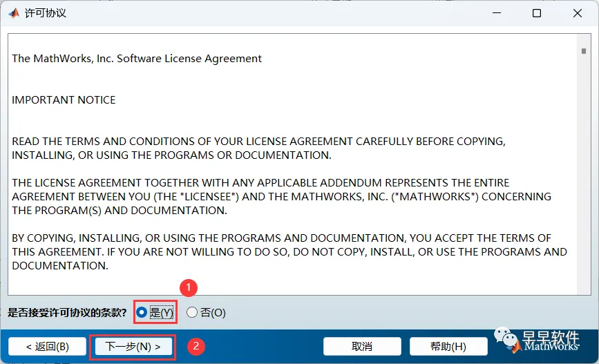Go back with the < 返回(B) button
This screenshot has width=599, height=364.
pyautogui.click(x=47, y=347)
